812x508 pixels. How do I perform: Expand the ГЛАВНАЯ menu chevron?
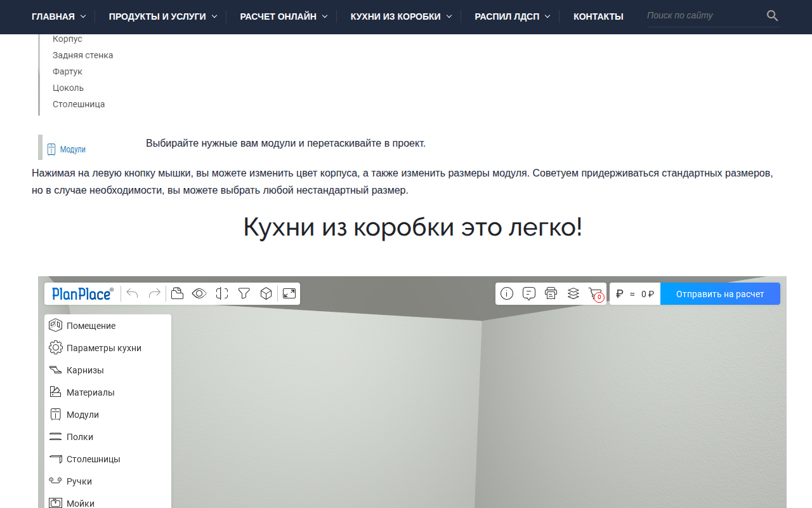tap(83, 17)
